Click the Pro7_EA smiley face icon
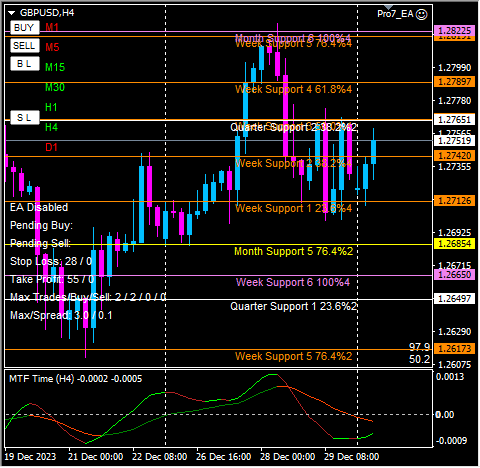The image size is (480, 468). (x=422, y=14)
